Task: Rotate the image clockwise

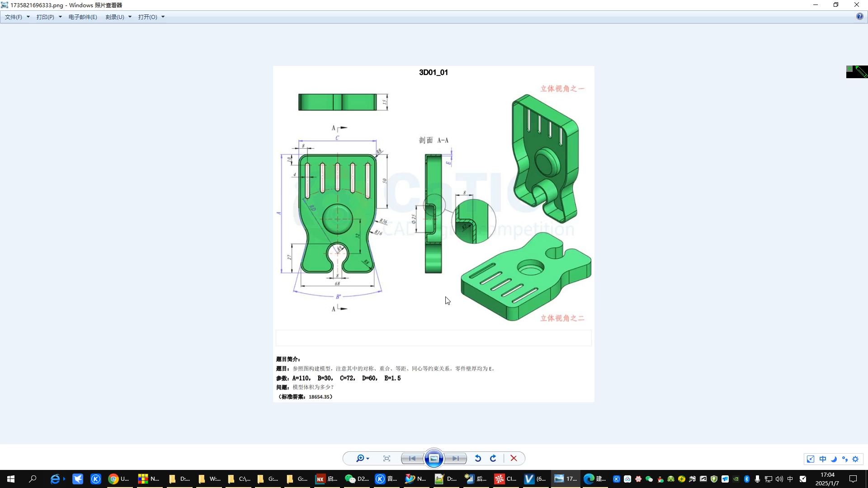Action: pyautogui.click(x=492, y=458)
